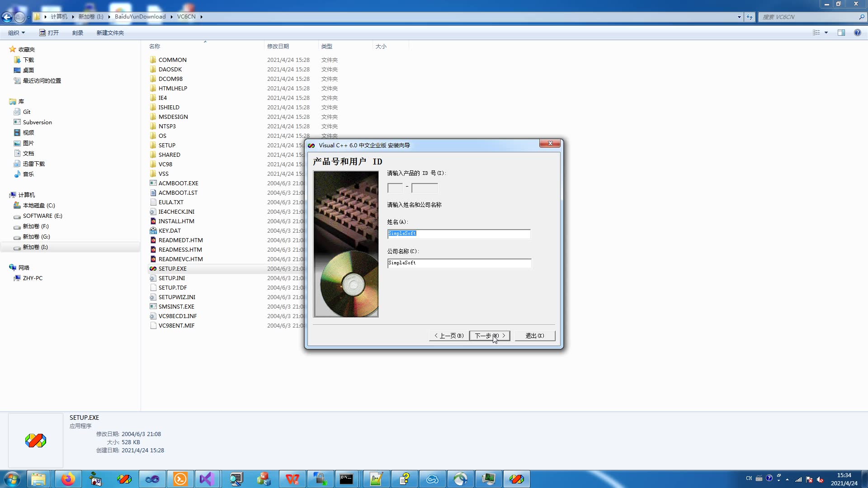
Task: Click the 上一页(B) button
Action: pyautogui.click(x=449, y=336)
